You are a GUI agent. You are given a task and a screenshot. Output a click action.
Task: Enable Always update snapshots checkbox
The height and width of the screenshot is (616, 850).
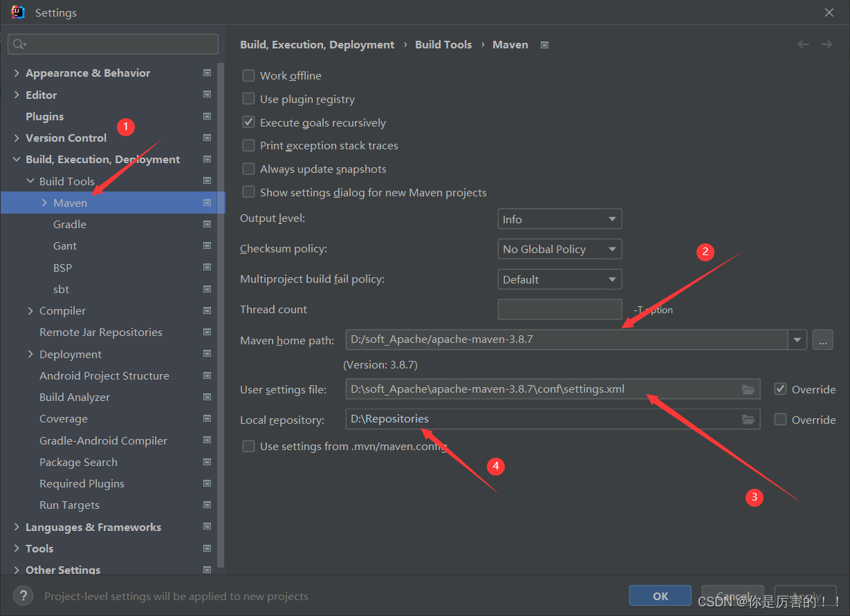[x=248, y=169]
